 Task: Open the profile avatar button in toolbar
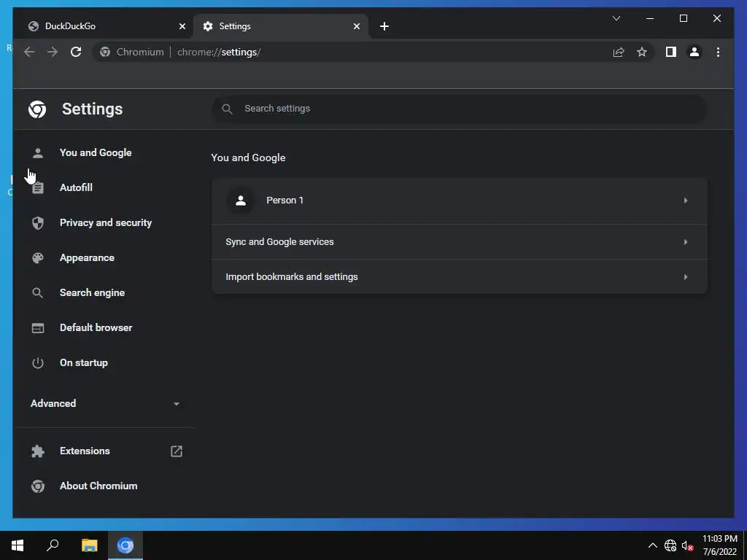pyautogui.click(x=694, y=52)
